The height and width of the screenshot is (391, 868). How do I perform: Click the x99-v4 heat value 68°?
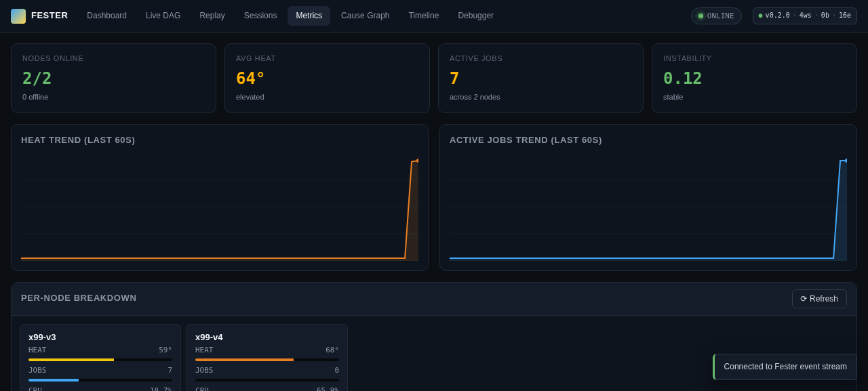(332, 350)
